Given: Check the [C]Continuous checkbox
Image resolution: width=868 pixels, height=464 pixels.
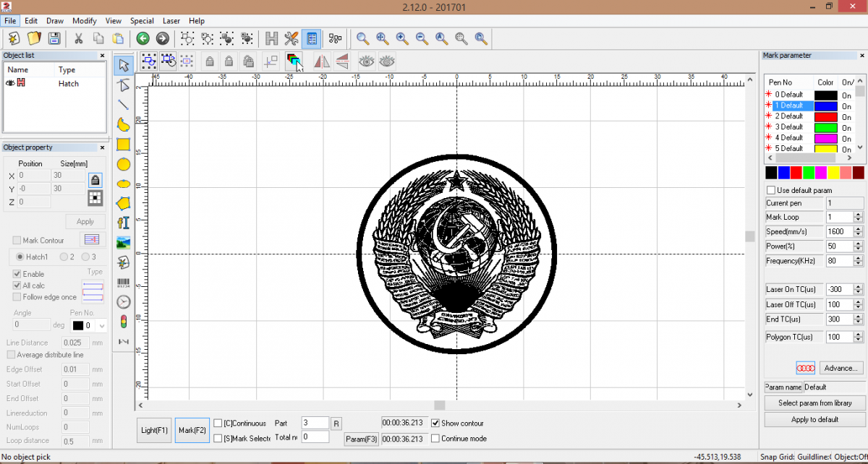Looking at the screenshot, I should coord(218,424).
